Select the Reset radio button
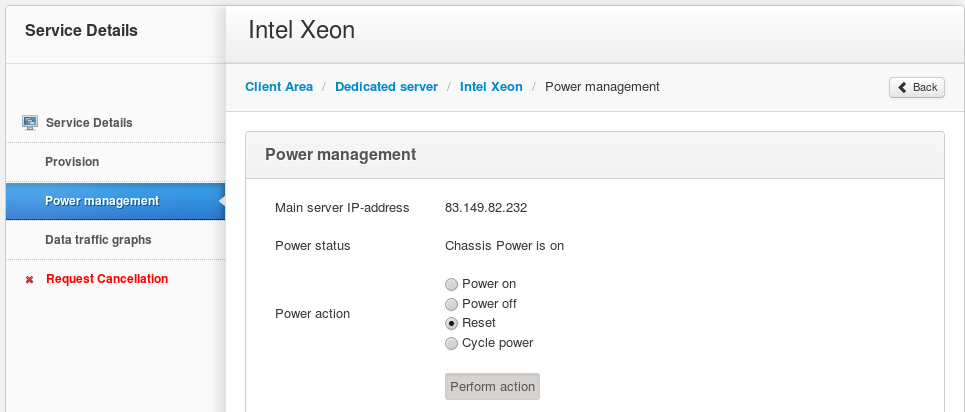The width and height of the screenshot is (965, 412). click(x=452, y=323)
